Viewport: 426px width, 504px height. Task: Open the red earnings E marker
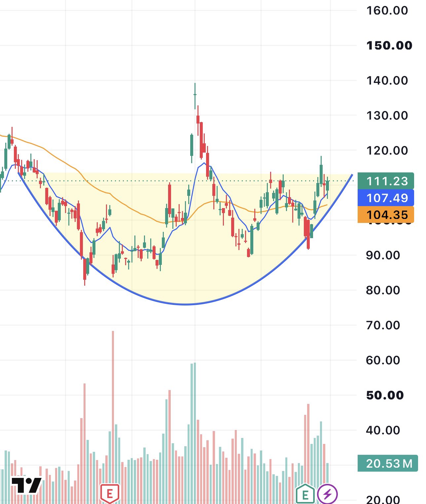coord(110,494)
